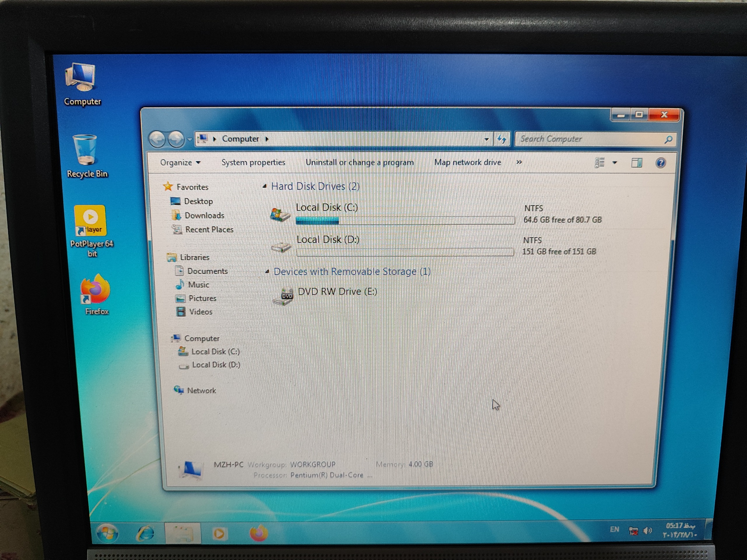Click the refresh button beside address bar
The image size is (747, 560).
click(x=502, y=139)
